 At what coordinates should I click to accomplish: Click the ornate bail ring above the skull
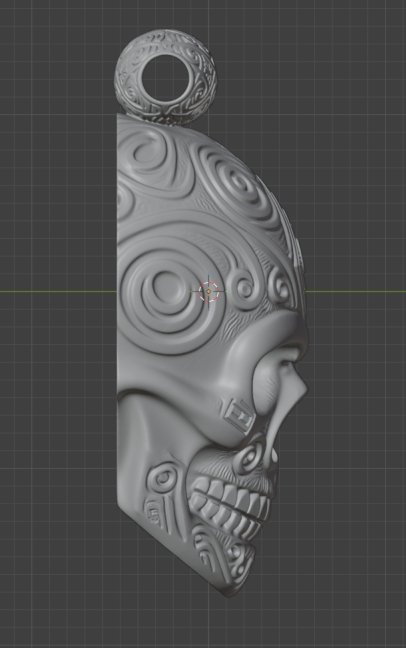click(165, 77)
